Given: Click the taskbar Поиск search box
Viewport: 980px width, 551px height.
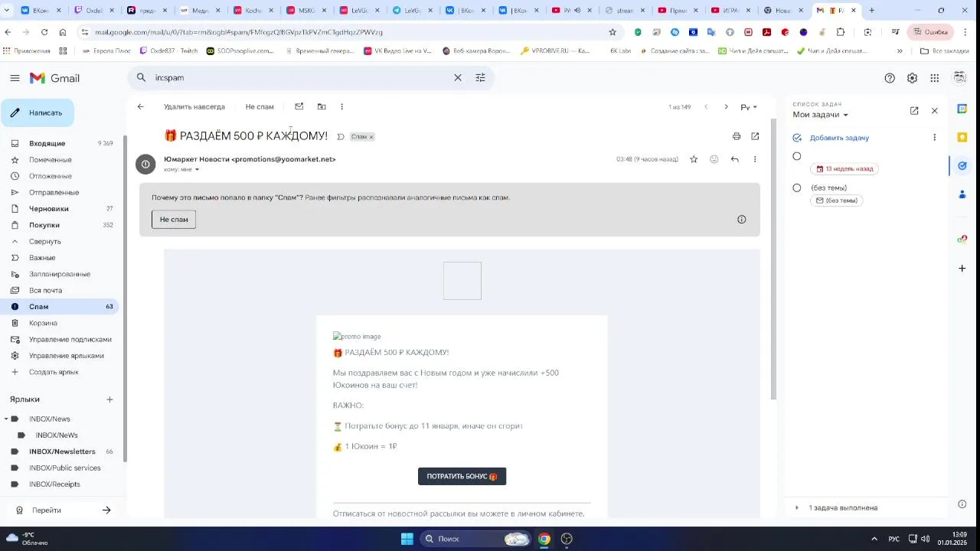Looking at the screenshot, I should [x=475, y=539].
